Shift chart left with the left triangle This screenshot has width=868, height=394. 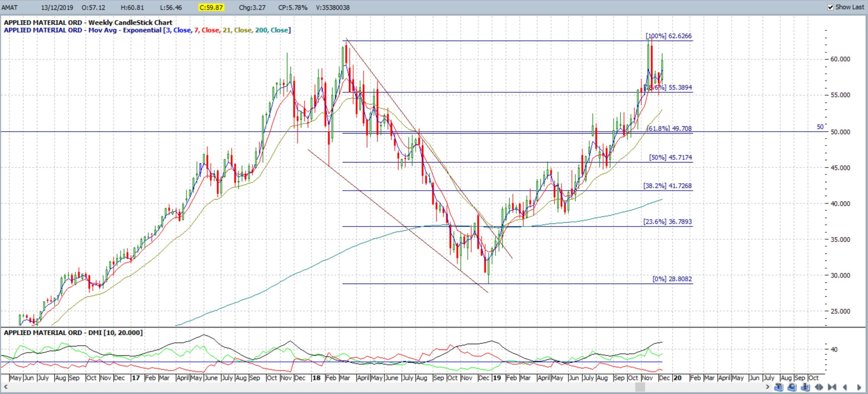845,387
